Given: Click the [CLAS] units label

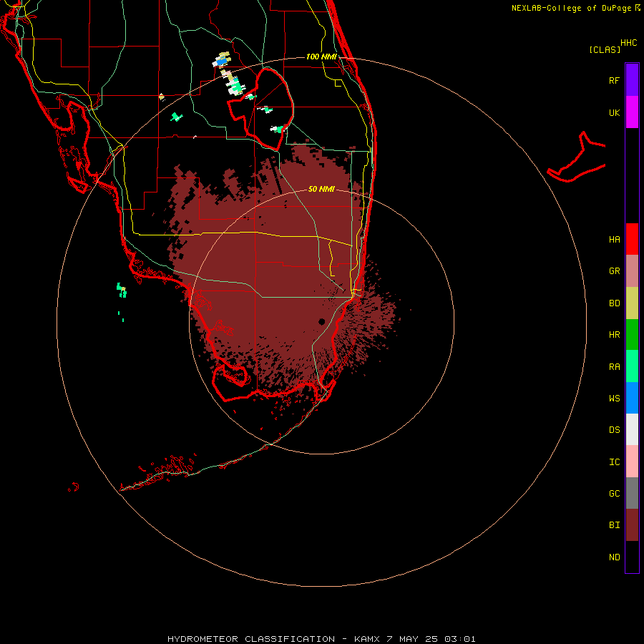Looking at the screenshot, I should pos(605,49).
